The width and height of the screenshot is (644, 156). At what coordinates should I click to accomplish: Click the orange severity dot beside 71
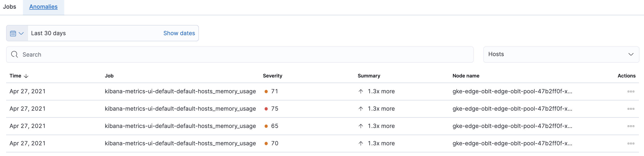tap(266, 92)
